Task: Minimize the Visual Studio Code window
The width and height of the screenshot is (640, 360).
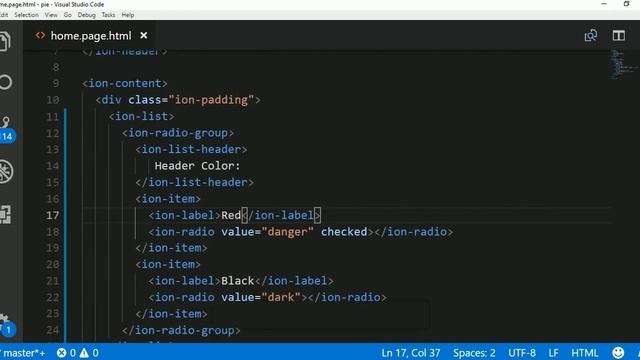Action: 604,4
